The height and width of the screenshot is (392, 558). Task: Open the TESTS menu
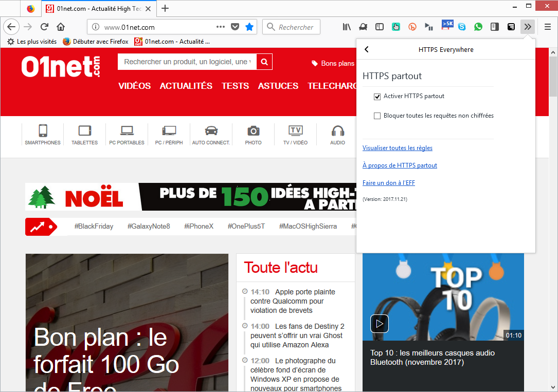tap(235, 86)
